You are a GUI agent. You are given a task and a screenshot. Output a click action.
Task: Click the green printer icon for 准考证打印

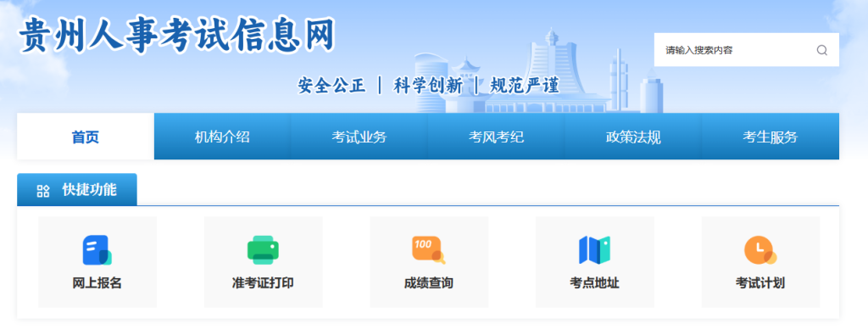click(263, 250)
